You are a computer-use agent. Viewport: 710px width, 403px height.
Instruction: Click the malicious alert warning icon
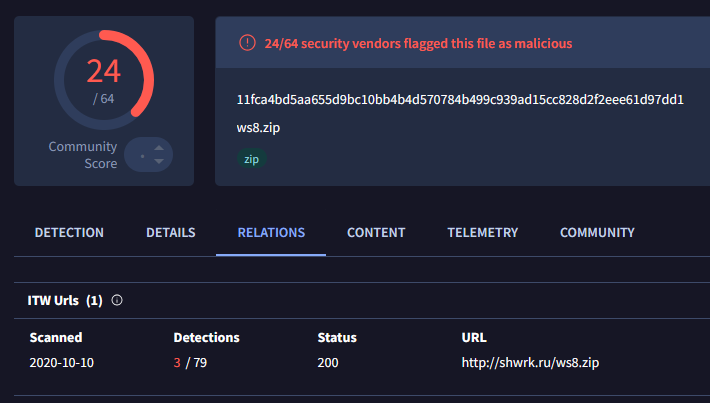pos(246,43)
